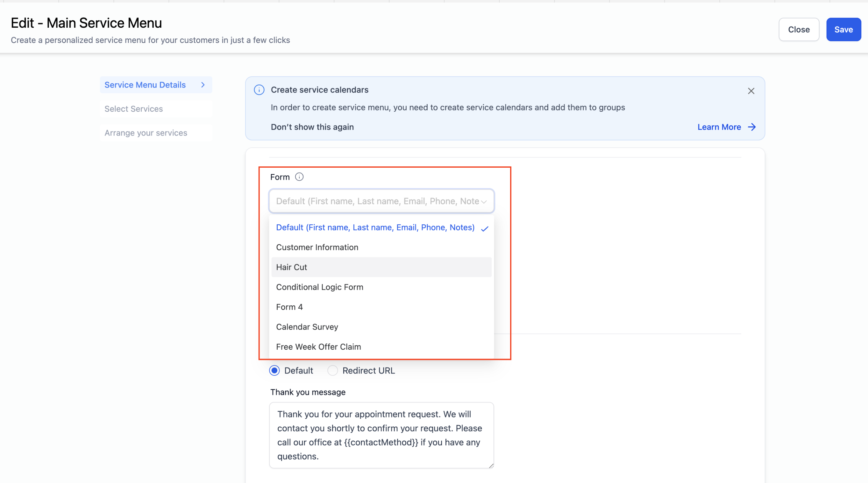Click the chevron beside Service Menu Details

pos(203,85)
